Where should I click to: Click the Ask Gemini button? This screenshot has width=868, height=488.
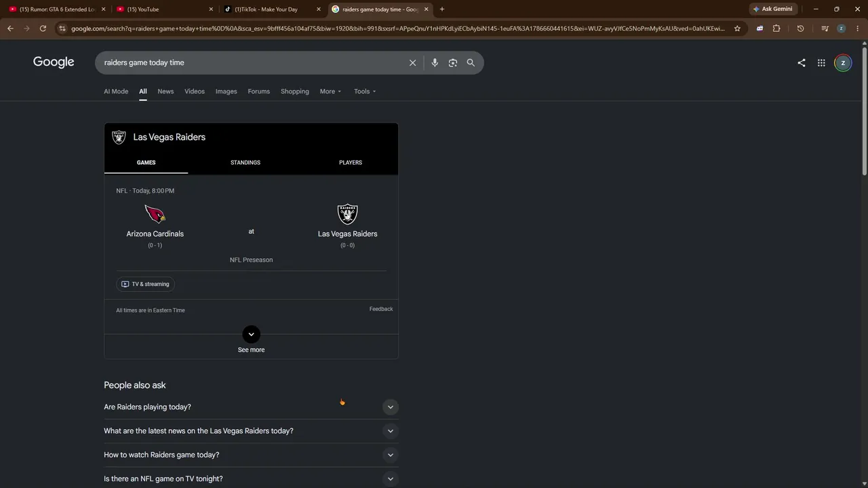[x=772, y=9]
